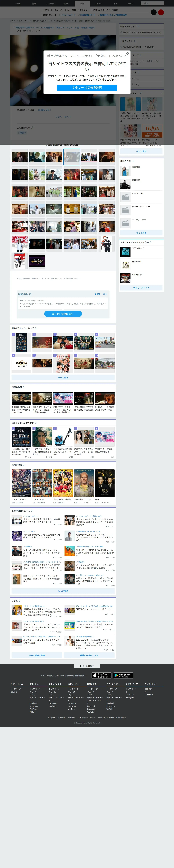The width and height of the screenshot is (174, 868).
Task: Switch to the お笑い tab
Action: 66,3
